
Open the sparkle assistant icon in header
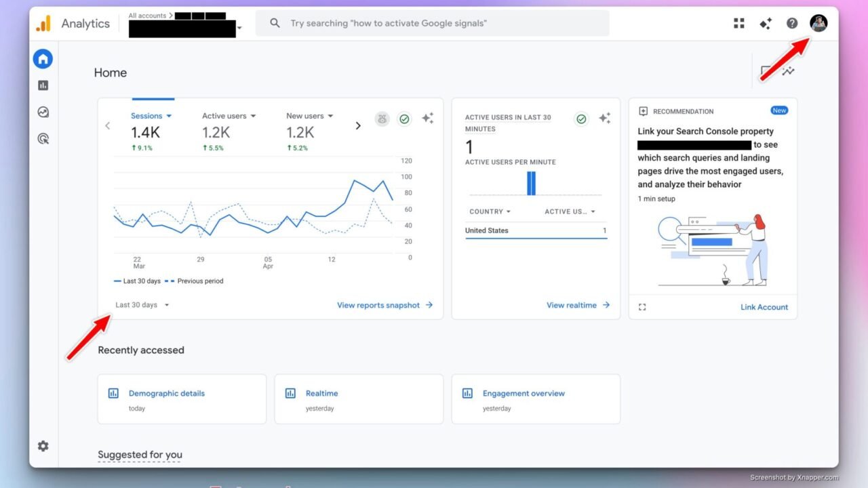click(766, 24)
